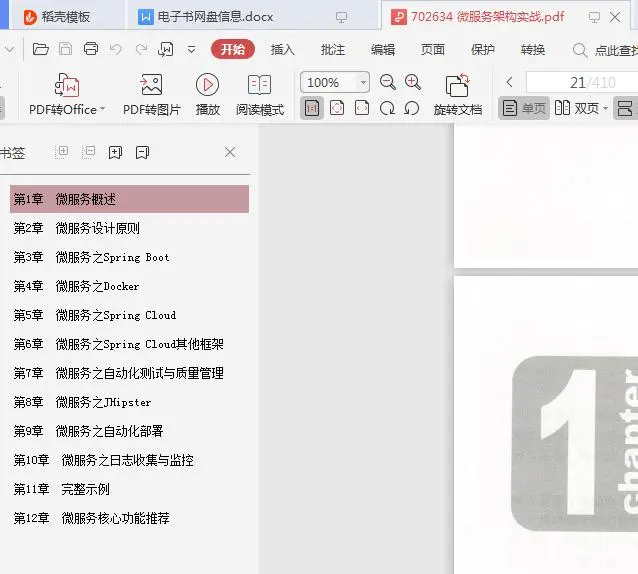This screenshot has height=574, width=638.
Task: Click the page number field 21/410
Action: [x=582, y=83]
